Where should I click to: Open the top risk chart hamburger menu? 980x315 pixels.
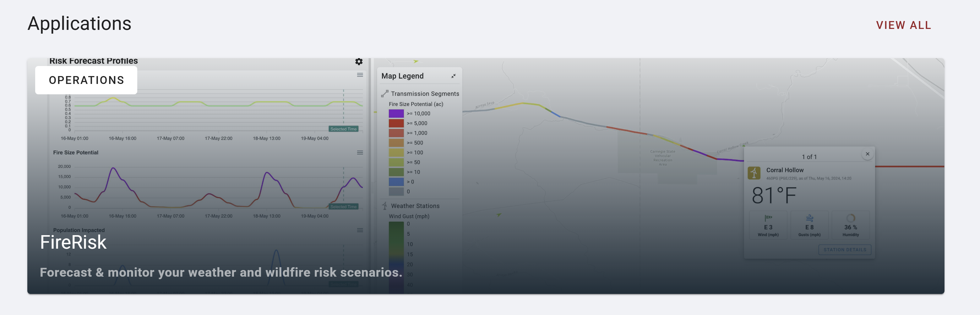coord(360,75)
